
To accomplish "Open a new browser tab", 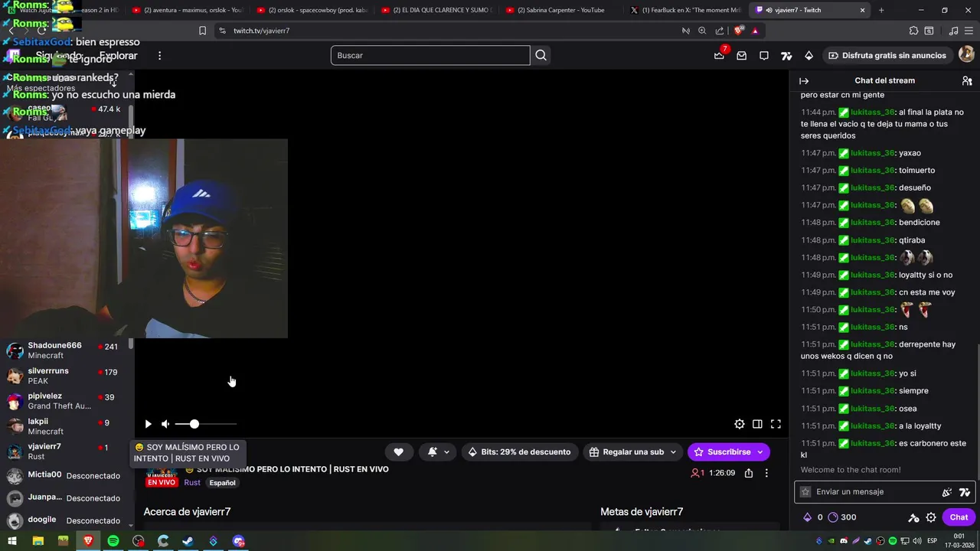I will [881, 10].
